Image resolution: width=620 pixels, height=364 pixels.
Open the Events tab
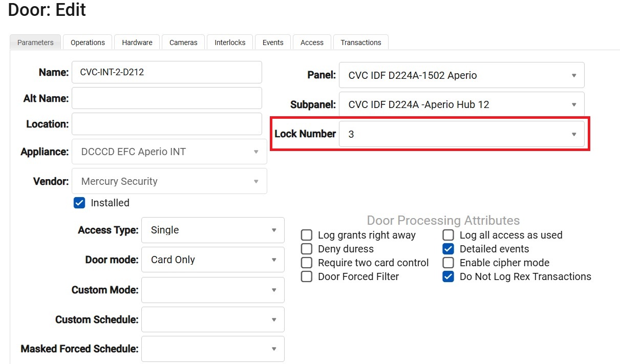coord(272,42)
